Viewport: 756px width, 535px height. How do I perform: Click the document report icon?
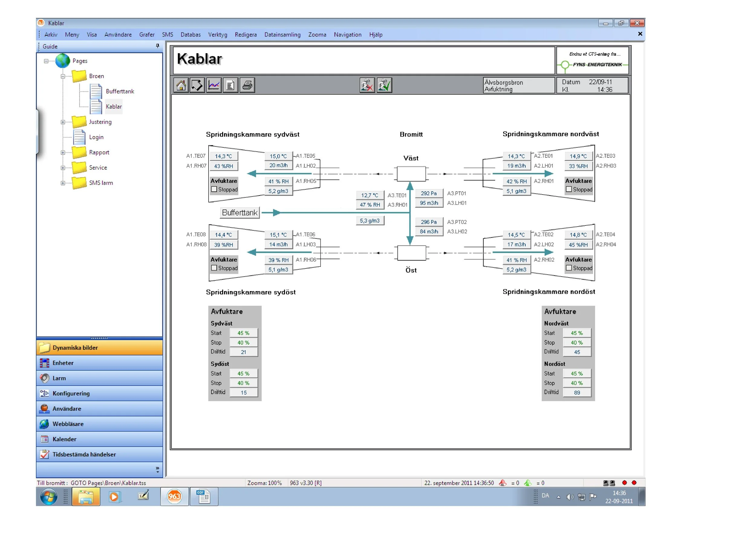[x=230, y=86]
